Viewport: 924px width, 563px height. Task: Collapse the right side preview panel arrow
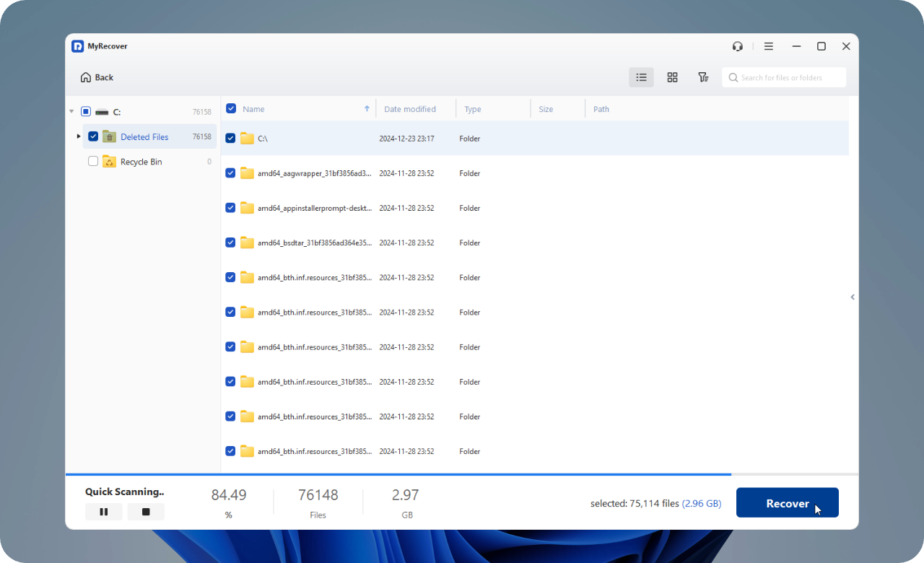click(x=853, y=297)
